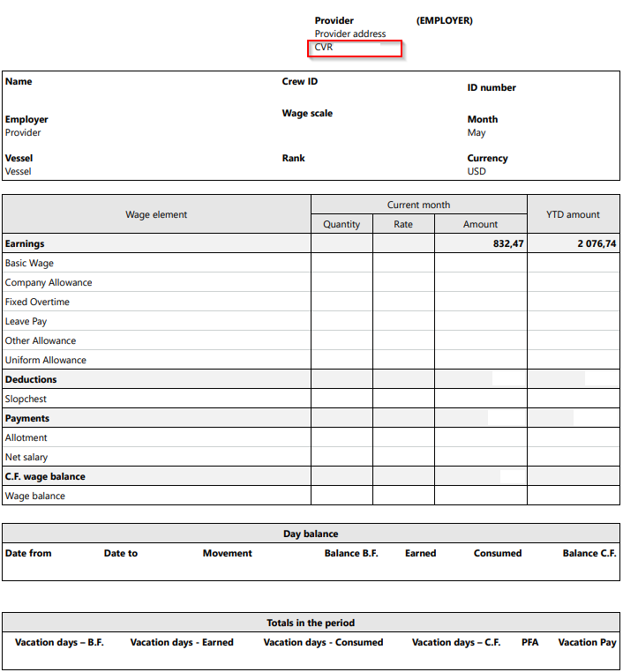Click the Quantity column header
Screen dimensions: 623x672
tap(342, 224)
